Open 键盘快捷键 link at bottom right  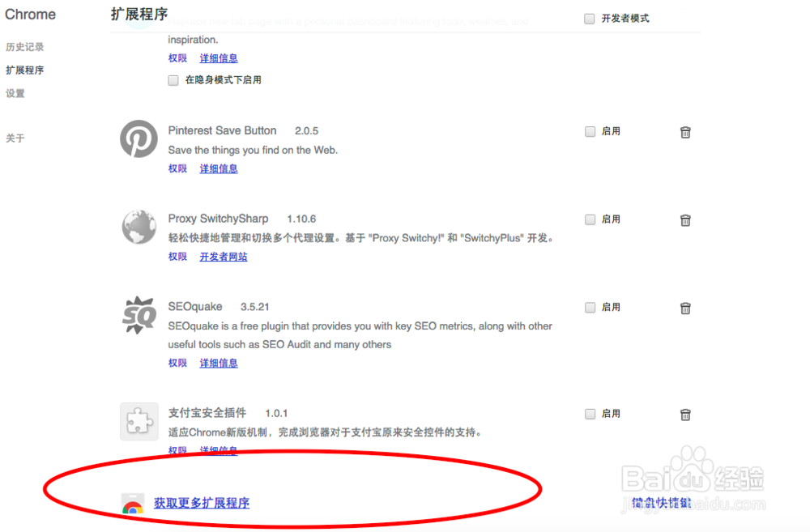[662, 503]
